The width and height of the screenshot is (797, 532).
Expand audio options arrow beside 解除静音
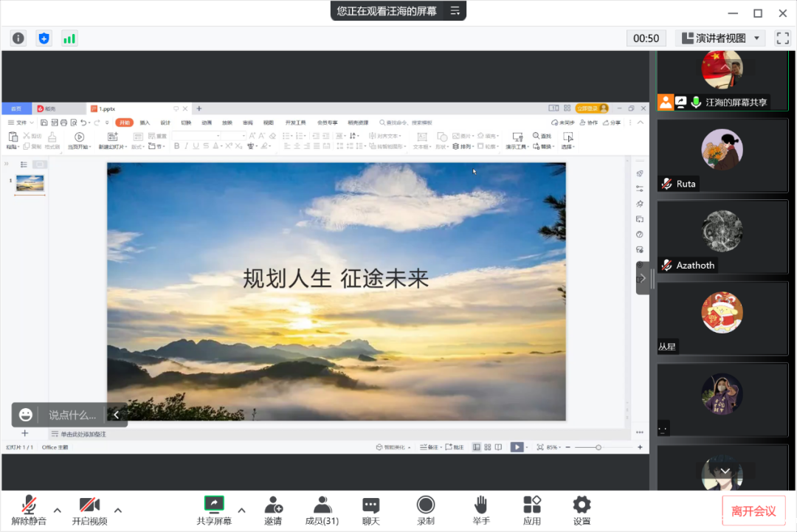coord(57,510)
